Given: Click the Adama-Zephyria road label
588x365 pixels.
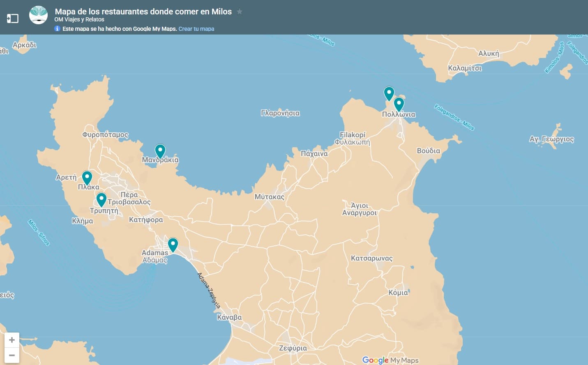Looking at the screenshot, I should (x=209, y=291).
